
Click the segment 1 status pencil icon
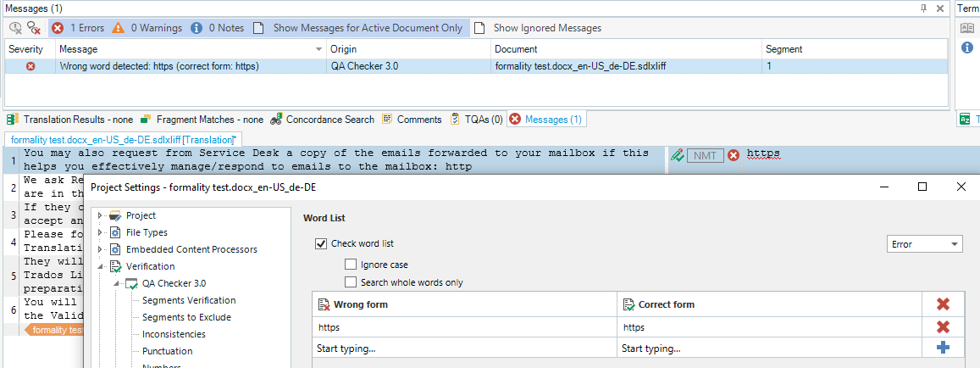pyautogui.click(x=676, y=155)
